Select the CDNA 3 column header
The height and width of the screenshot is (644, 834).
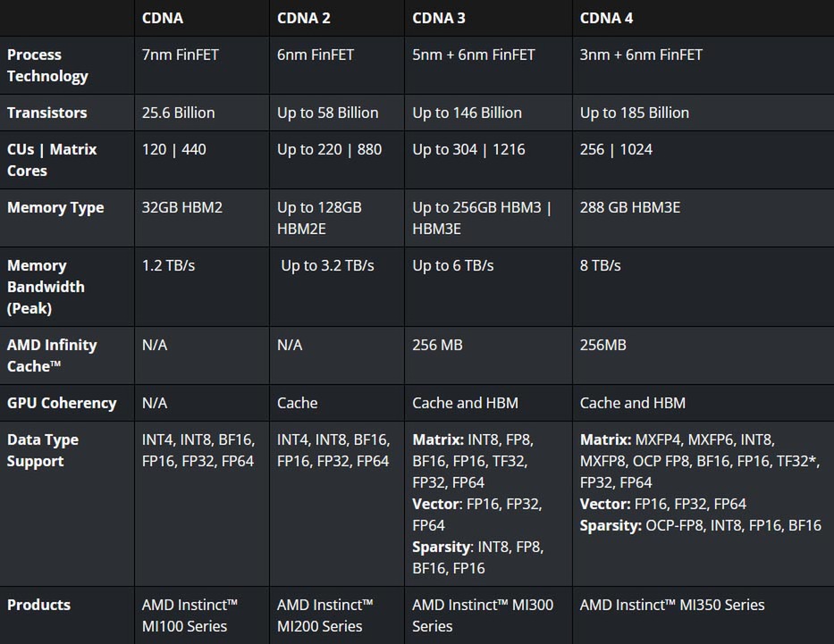(439, 18)
